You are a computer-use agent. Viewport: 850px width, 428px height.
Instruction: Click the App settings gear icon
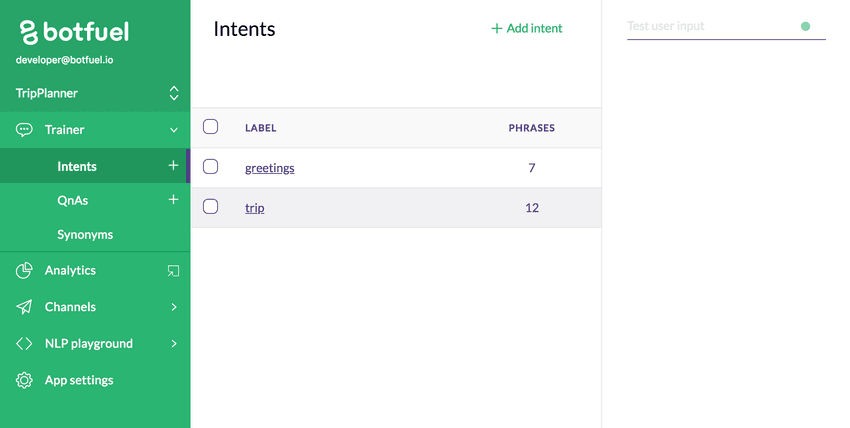(x=24, y=380)
